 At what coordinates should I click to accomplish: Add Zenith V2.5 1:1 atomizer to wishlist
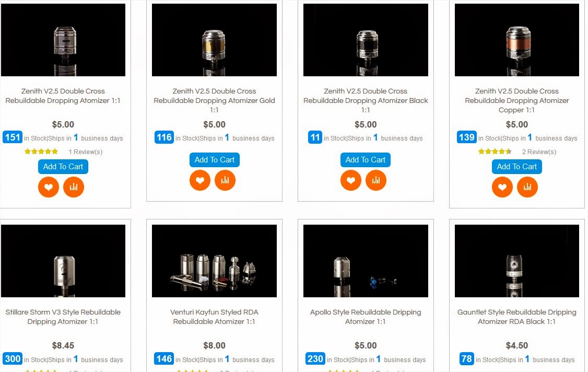tap(49, 187)
